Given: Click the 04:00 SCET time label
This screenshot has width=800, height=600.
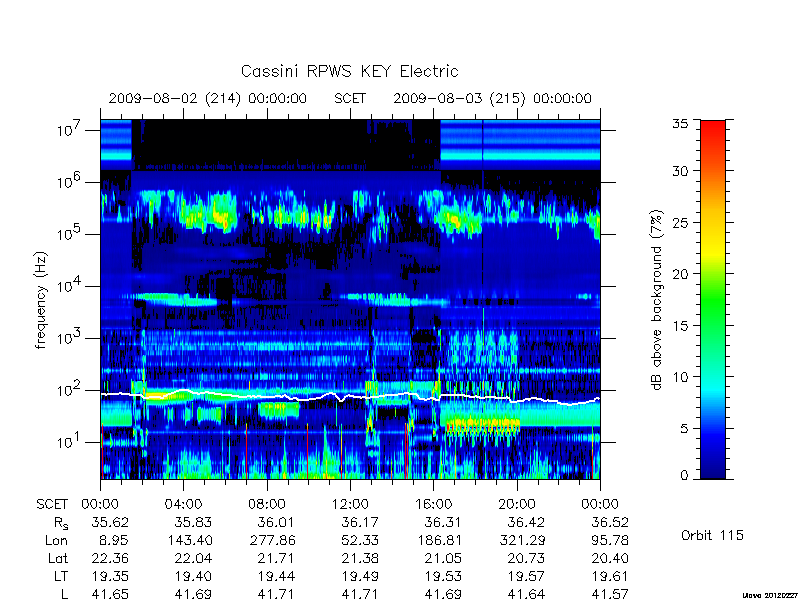Looking at the screenshot, I should [x=183, y=505].
